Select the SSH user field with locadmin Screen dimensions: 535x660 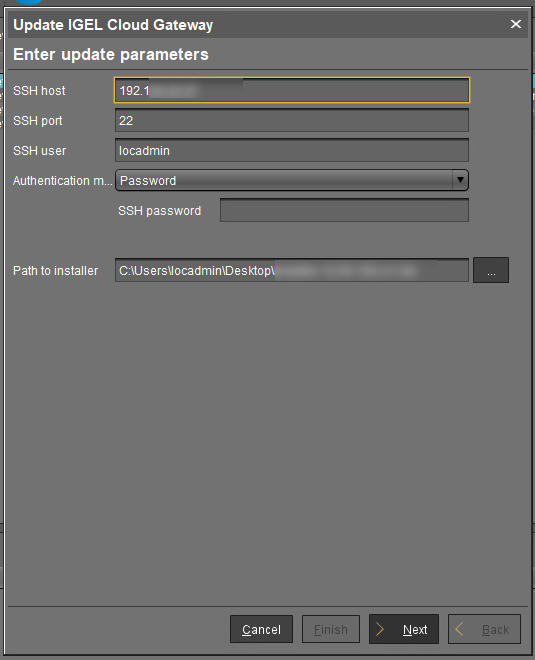coord(292,150)
